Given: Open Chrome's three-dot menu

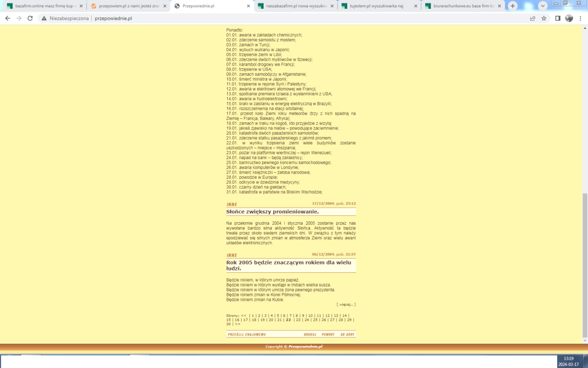Looking at the screenshot, I should point(581,18).
